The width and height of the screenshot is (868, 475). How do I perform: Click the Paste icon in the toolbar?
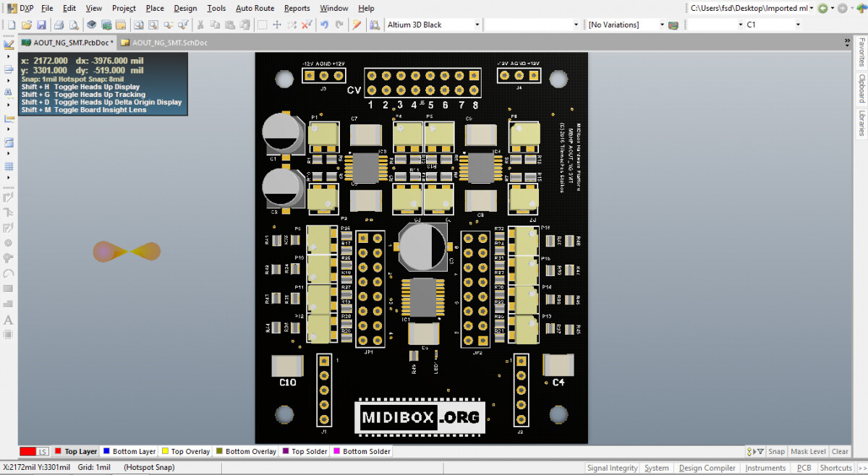[230, 25]
